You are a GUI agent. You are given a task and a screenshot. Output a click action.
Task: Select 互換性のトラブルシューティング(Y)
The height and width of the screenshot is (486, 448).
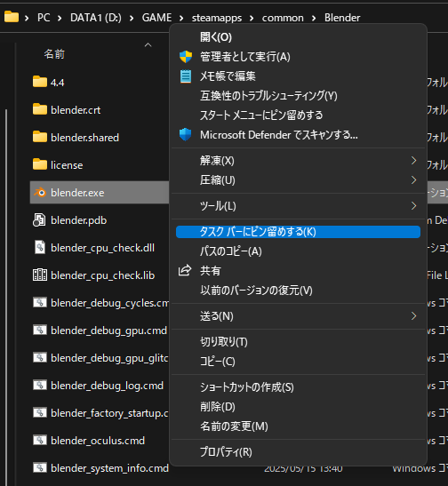click(299, 96)
